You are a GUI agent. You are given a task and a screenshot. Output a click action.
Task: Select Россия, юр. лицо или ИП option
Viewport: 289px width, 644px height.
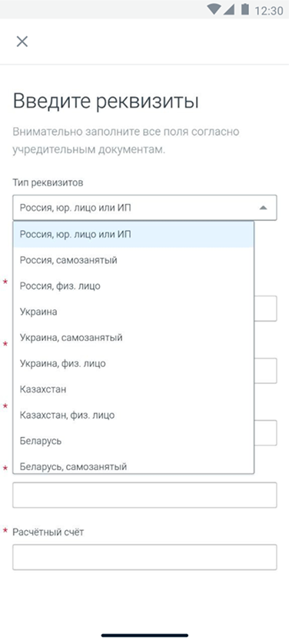(x=134, y=235)
